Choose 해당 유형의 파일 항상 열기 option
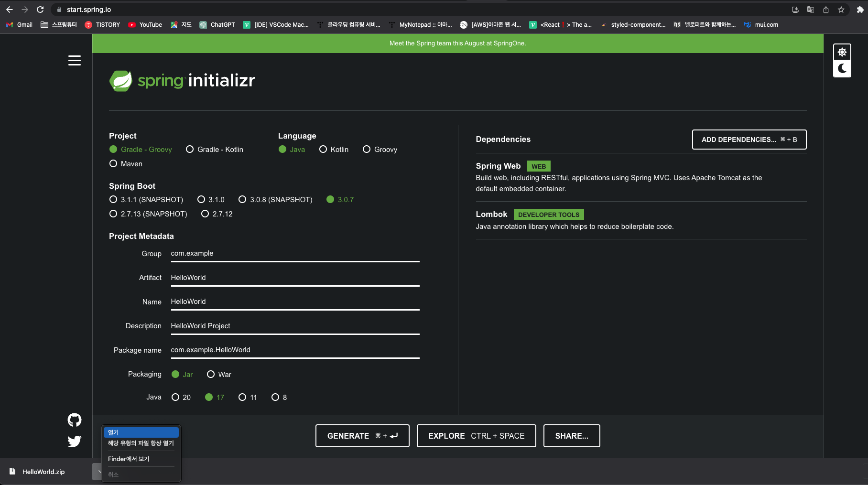The width and height of the screenshot is (868, 485). (x=141, y=443)
